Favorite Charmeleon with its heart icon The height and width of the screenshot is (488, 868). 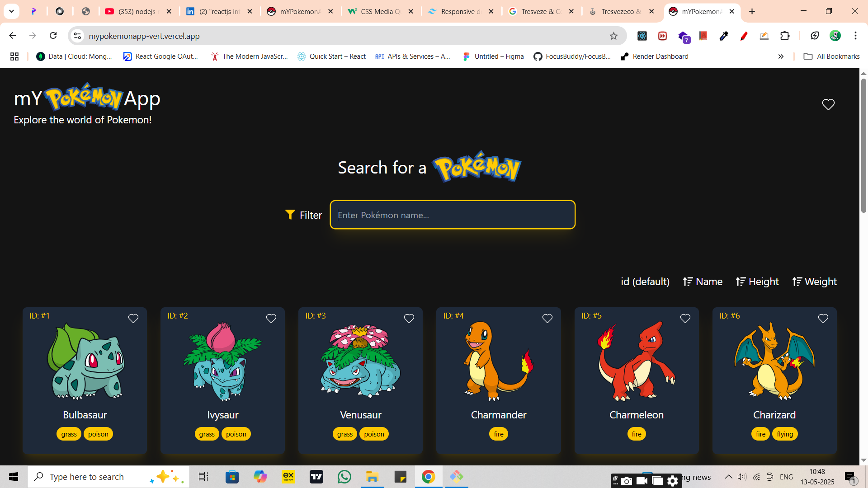pos(685,319)
